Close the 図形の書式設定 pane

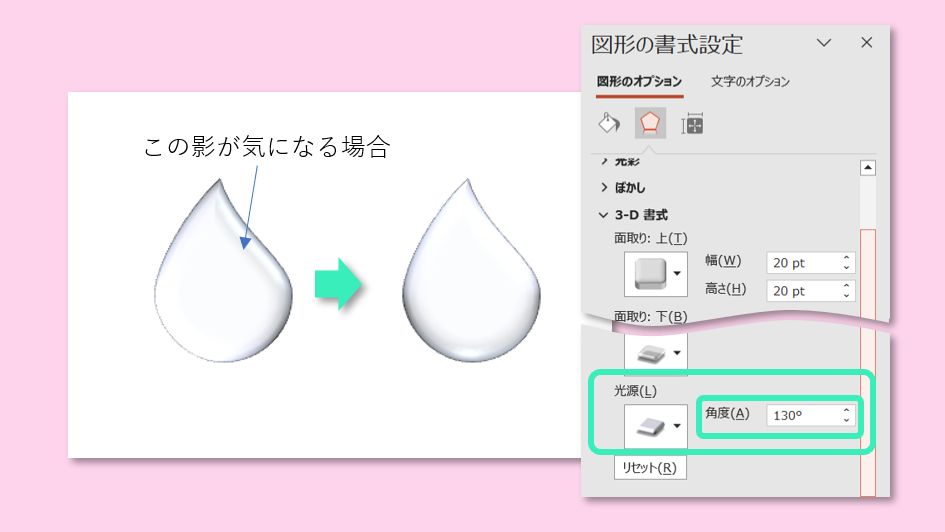pyautogui.click(x=866, y=42)
